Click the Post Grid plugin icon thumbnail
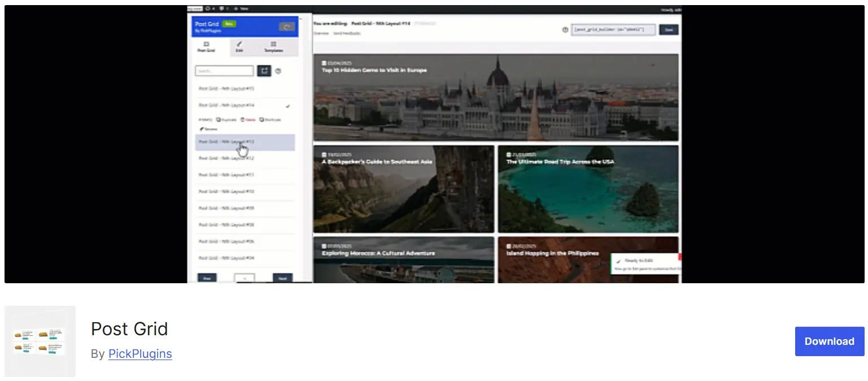 [40, 341]
